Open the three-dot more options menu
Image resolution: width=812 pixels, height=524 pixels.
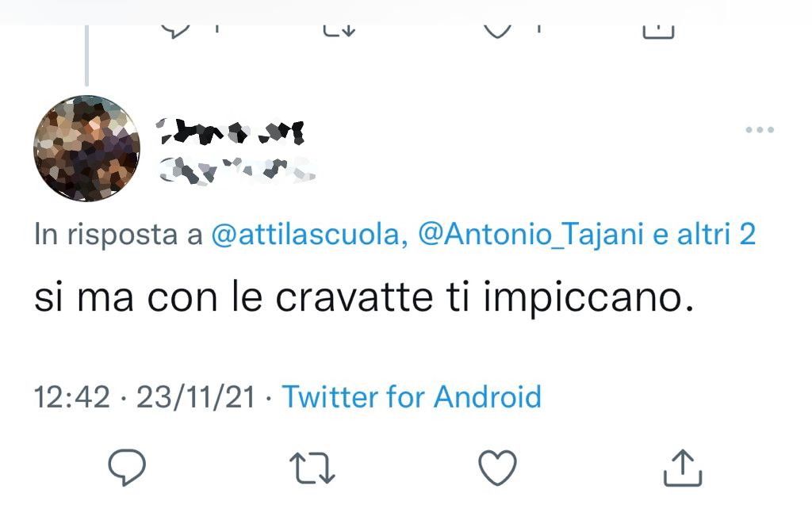[760, 129]
